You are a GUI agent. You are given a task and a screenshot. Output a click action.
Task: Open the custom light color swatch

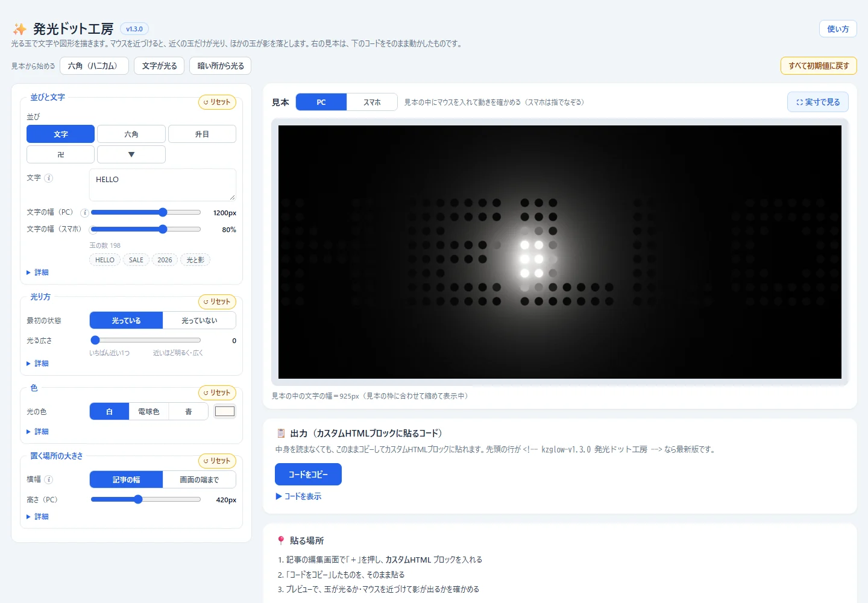225,411
